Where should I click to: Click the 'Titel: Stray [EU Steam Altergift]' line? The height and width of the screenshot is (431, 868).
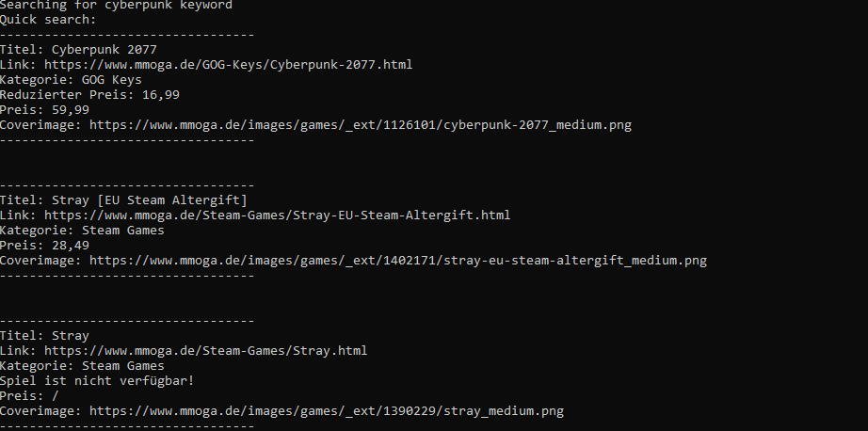pyautogui.click(x=123, y=200)
